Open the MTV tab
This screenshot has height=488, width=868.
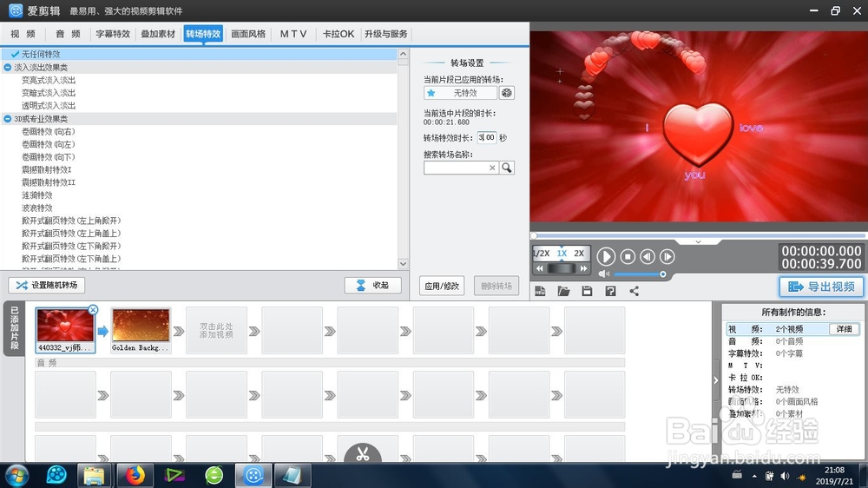pyautogui.click(x=293, y=34)
